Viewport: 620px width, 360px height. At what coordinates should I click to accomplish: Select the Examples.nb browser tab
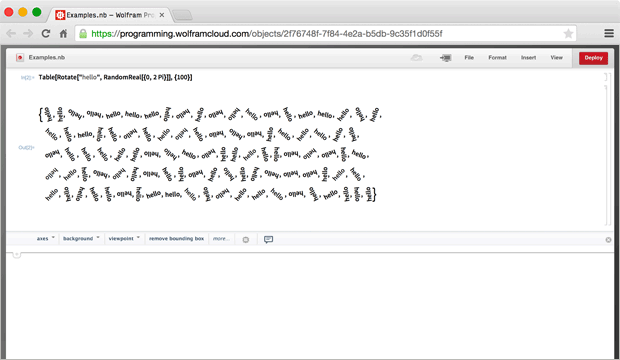(110, 15)
